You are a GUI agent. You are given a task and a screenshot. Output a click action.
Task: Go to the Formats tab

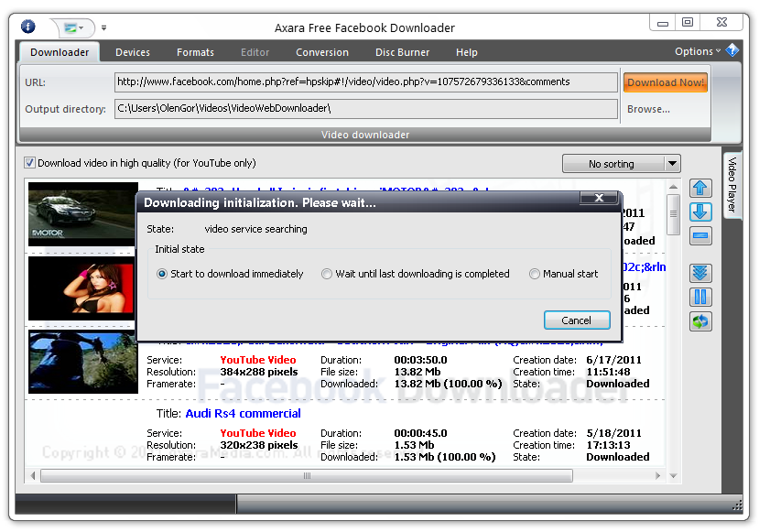(195, 52)
